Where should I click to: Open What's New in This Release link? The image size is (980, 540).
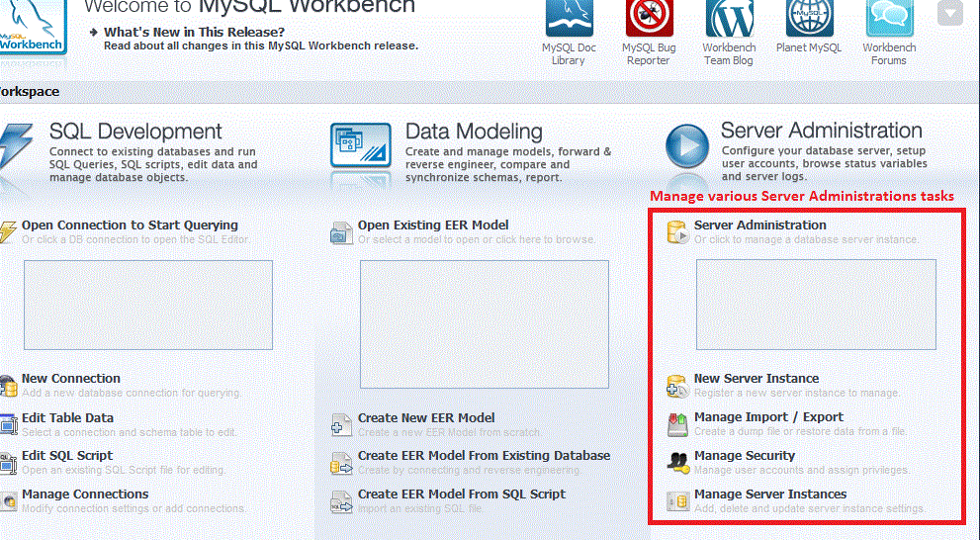(195, 32)
